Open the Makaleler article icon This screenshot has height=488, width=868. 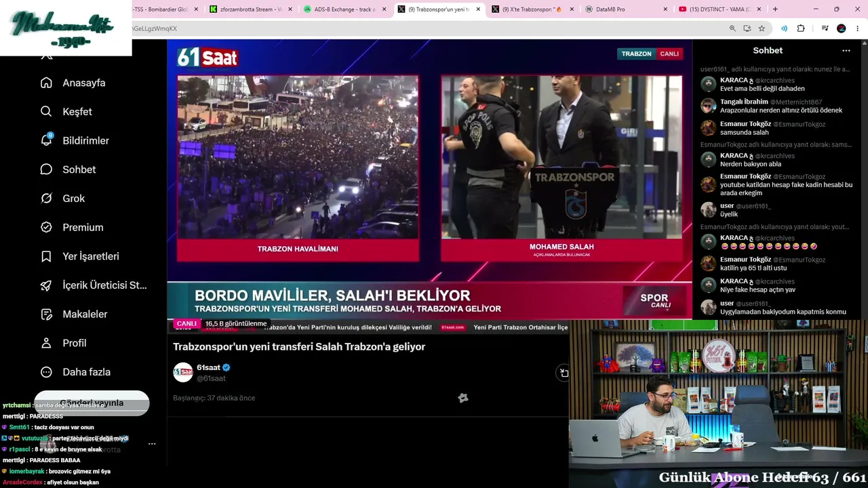46,314
